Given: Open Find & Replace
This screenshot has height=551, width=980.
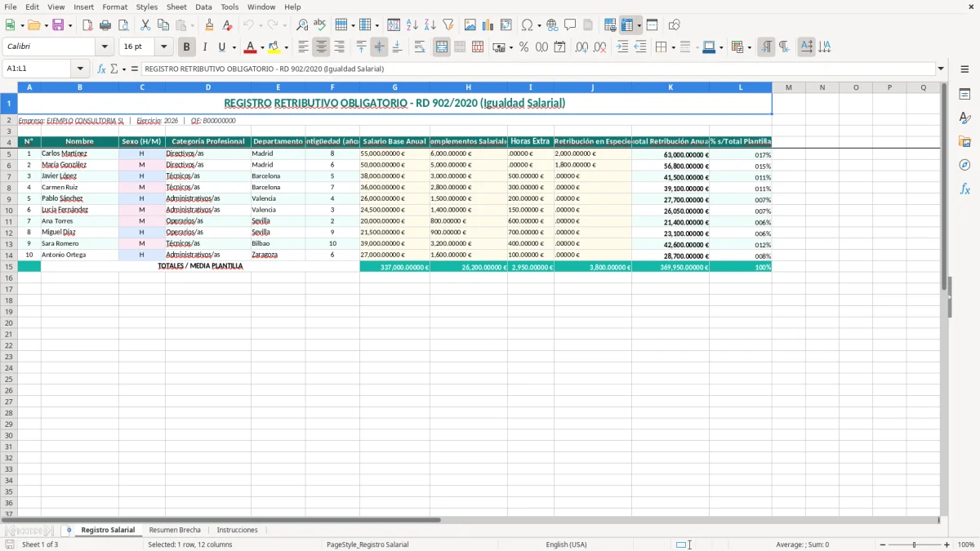Looking at the screenshot, I should [302, 25].
